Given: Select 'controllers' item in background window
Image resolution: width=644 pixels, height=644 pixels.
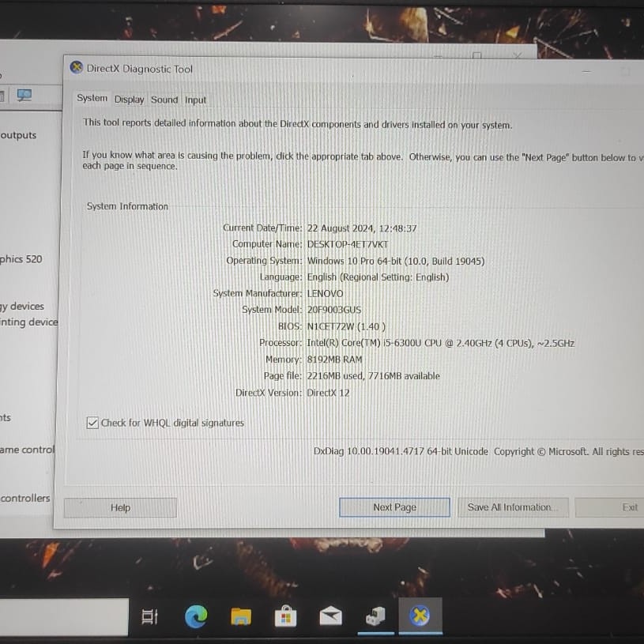Looking at the screenshot, I should (x=25, y=498).
